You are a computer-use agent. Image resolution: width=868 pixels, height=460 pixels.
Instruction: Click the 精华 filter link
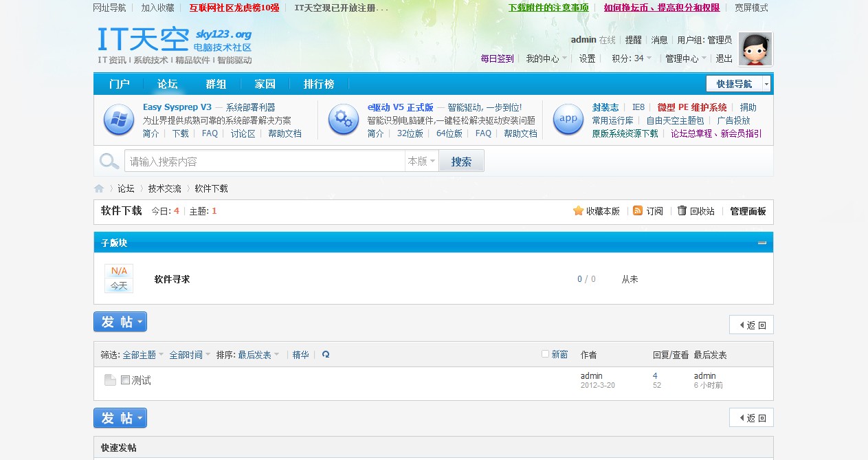tap(300, 355)
